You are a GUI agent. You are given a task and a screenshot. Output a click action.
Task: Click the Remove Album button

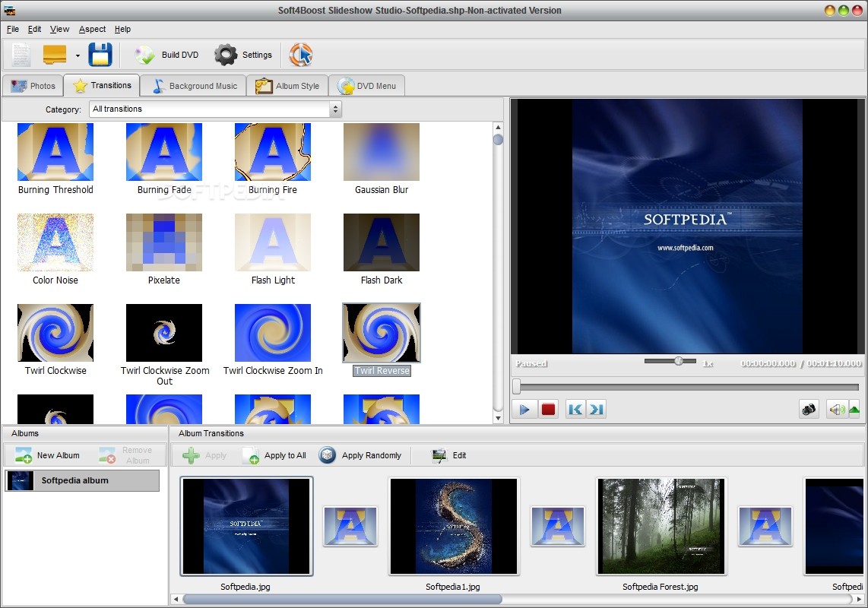127,455
